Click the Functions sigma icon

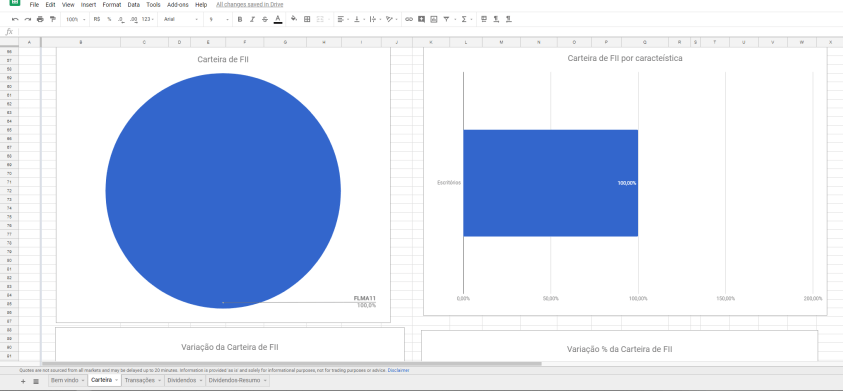(464, 19)
